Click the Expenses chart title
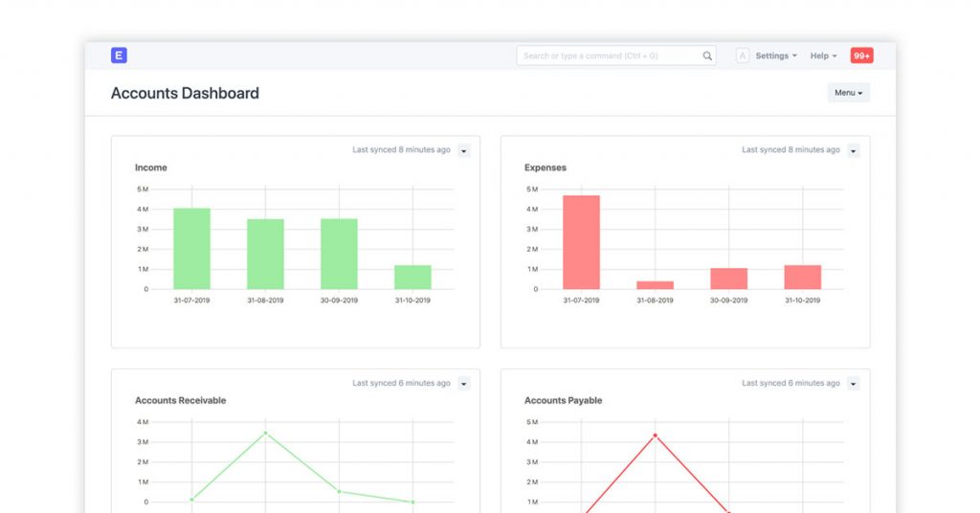Image resolution: width=980 pixels, height=513 pixels. click(x=545, y=167)
